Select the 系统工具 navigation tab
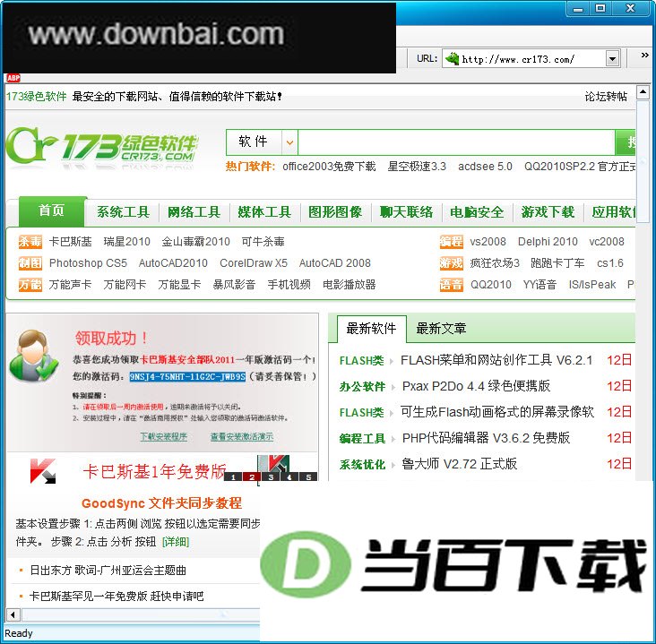656x644 pixels. [123, 212]
